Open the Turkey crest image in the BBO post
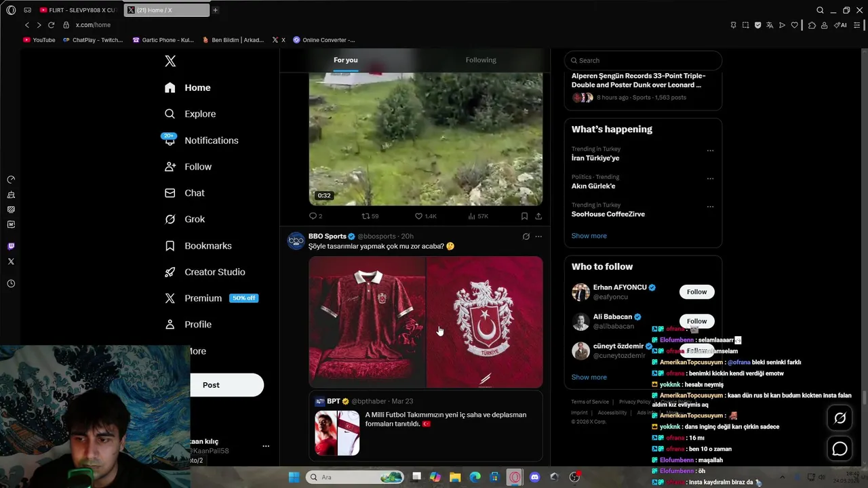868x488 pixels. pyautogui.click(x=485, y=322)
